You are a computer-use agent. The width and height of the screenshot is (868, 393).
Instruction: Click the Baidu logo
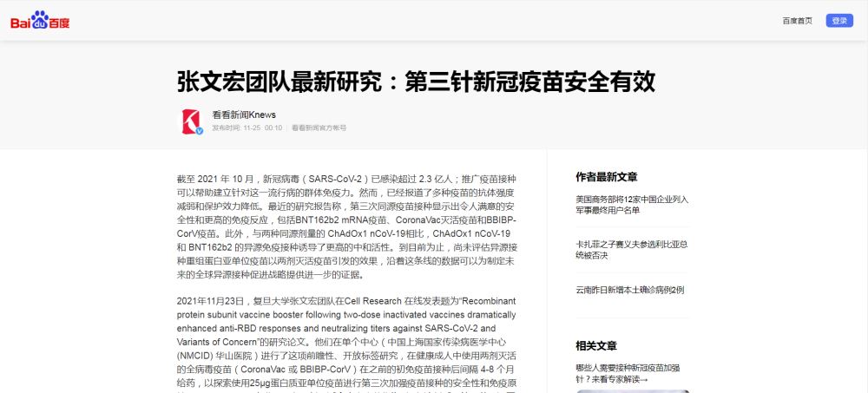click(x=40, y=21)
